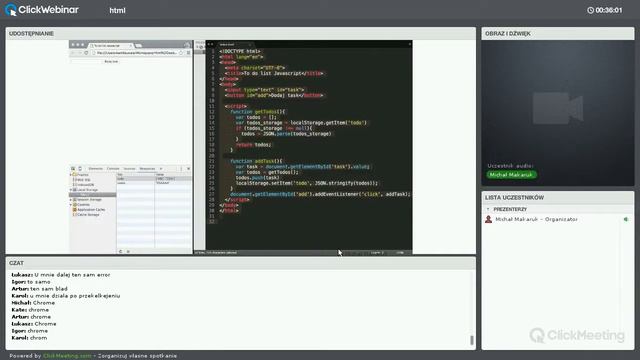This screenshot has width=640, height=360.
Task: Open the new tab button in browser
Action: coord(139,45)
